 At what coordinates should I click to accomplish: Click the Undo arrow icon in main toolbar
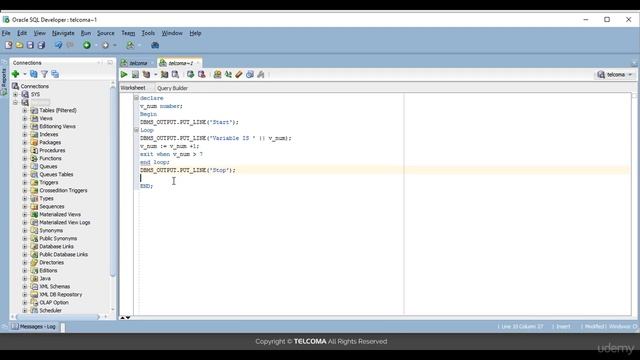coord(58,45)
